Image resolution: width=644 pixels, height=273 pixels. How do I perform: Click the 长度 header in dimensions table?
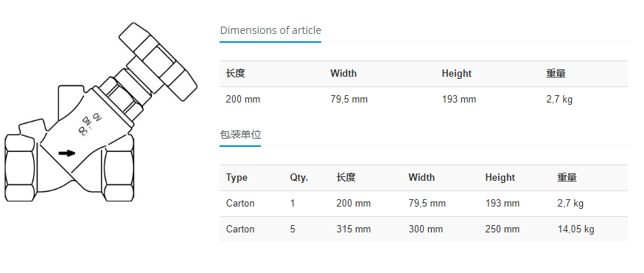235,74
